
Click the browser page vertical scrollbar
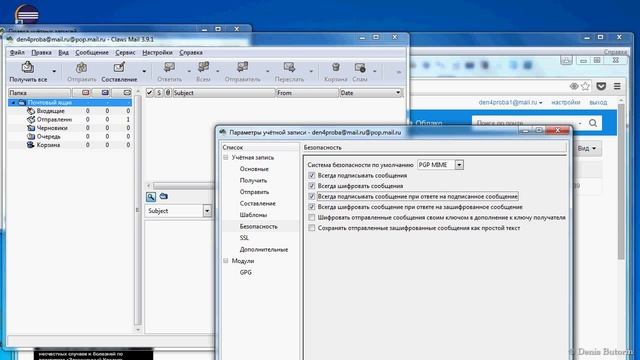point(621,182)
